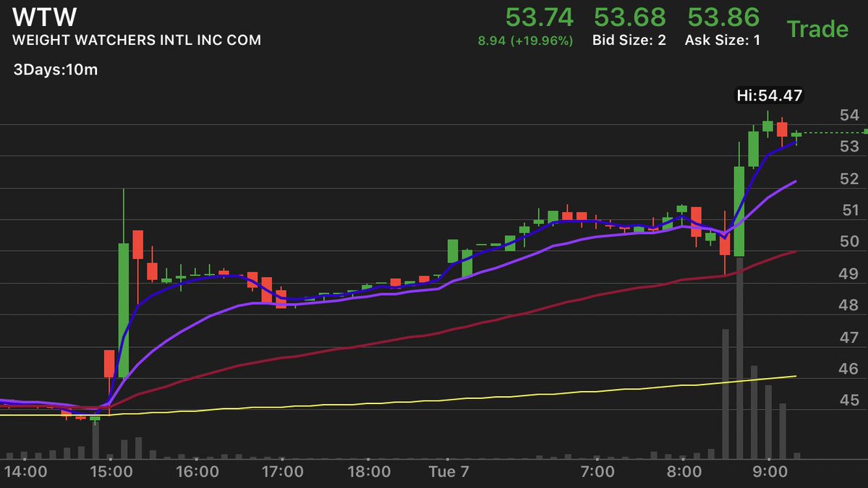Viewport: 868px width, 488px height.
Task: Click the 8:00 time axis label
Action: (684, 472)
